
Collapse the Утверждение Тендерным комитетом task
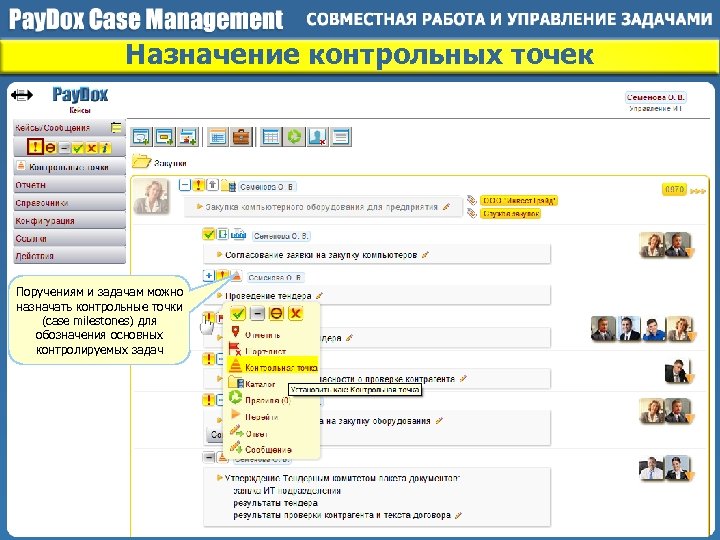208,457
